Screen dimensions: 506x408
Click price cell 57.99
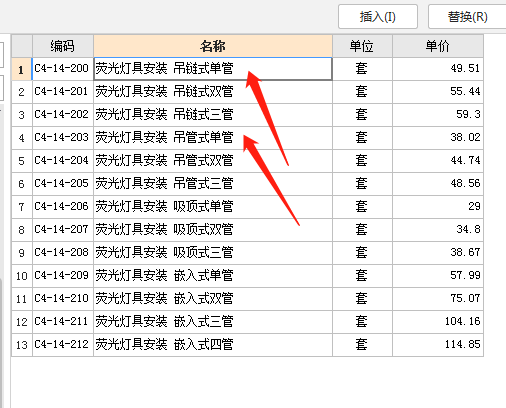pos(438,276)
